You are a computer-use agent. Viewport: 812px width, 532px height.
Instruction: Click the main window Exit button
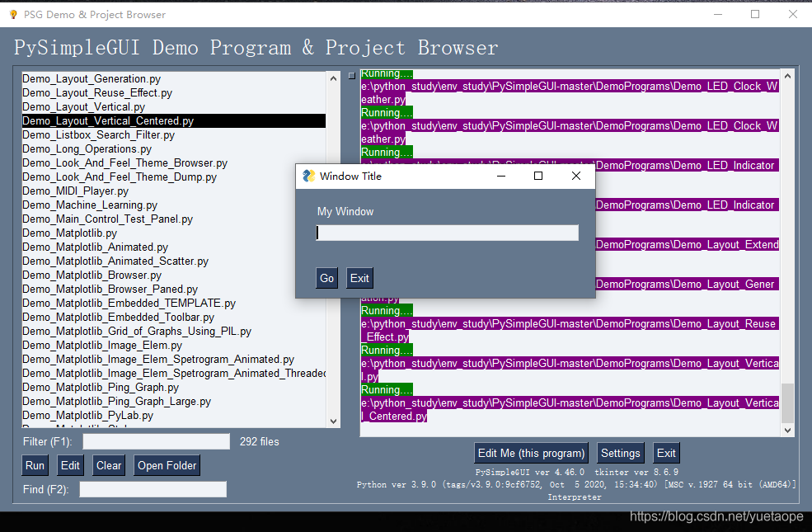pyautogui.click(x=666, y=454)
